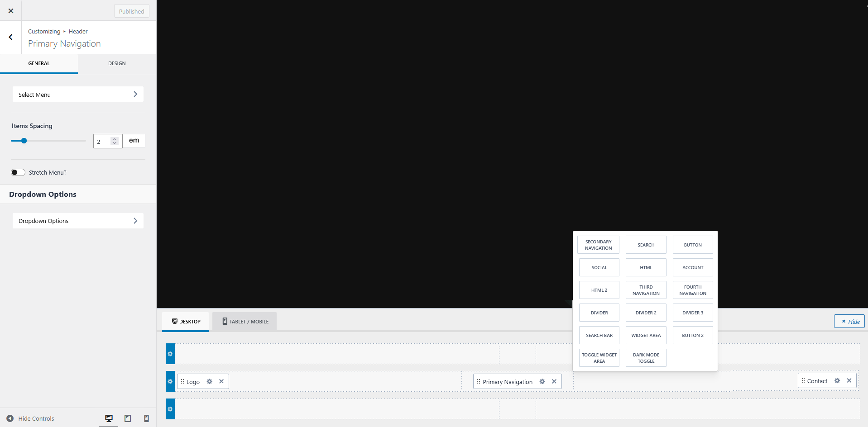
Task: Open top header row settings gear
Action: coord(170,354)
